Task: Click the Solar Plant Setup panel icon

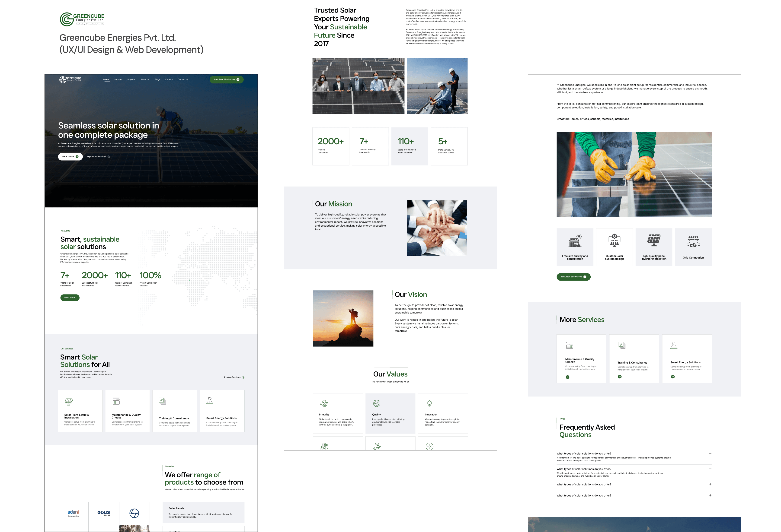Action: click(69, 401)
